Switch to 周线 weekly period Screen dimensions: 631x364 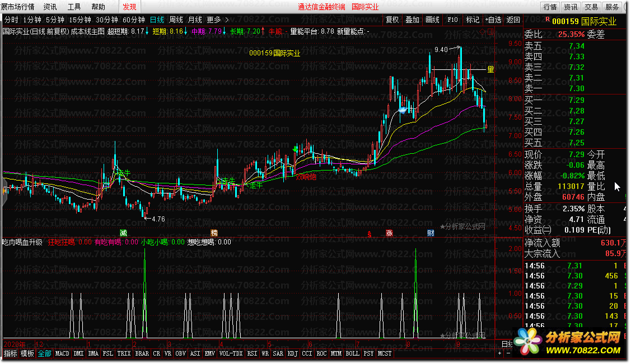coord(176,20)
